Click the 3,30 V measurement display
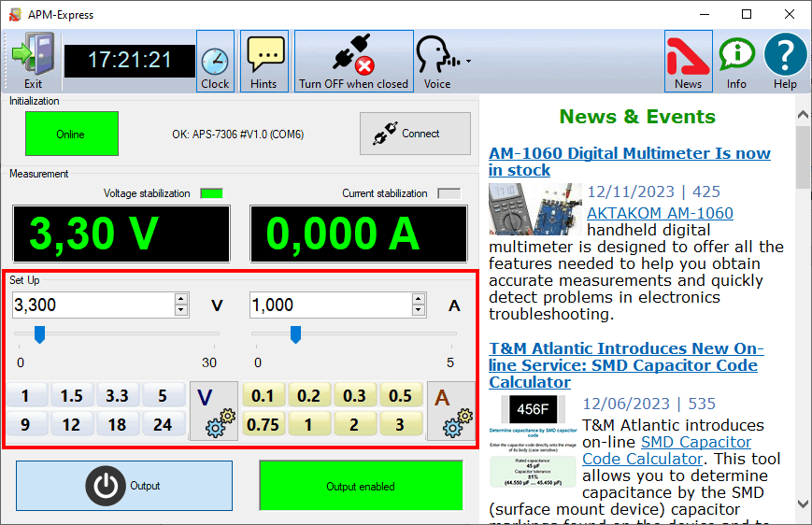 (x=121, y=234)
